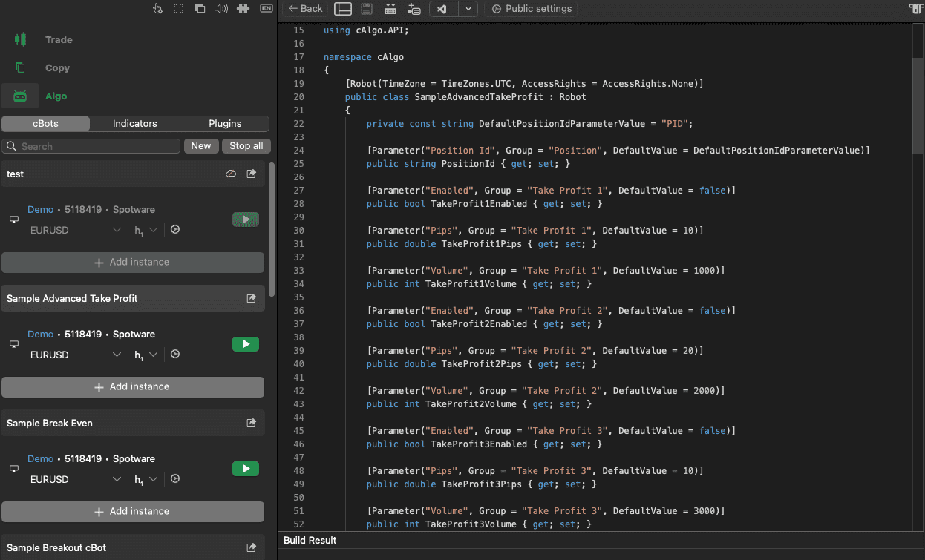The height and width of the screenshot is (560, 925).
Task: Click the add reference icon in toolbar
Action: [x=414, y=9]
